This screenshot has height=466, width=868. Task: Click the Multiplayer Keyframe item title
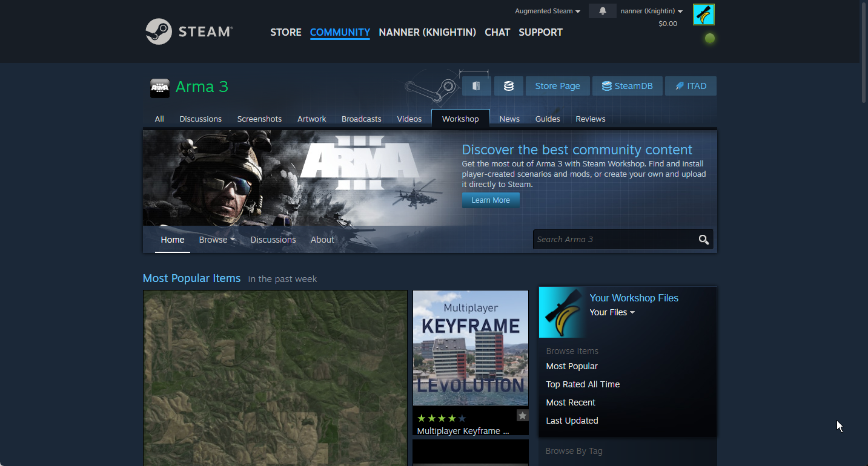[x=463, y=431]
